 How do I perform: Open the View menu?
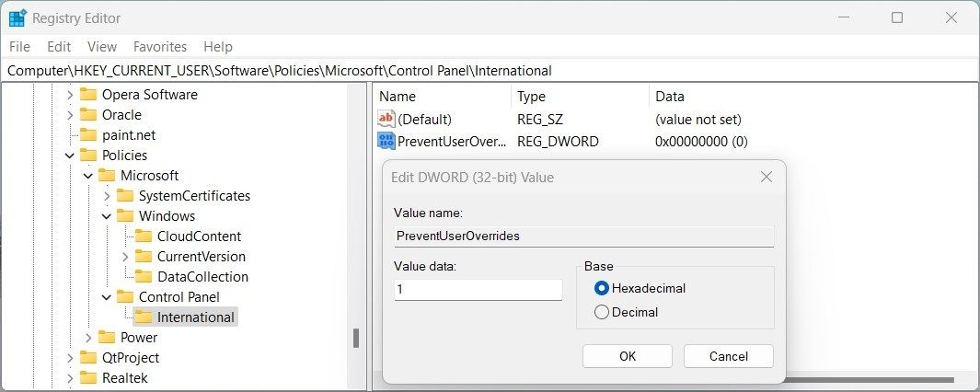point(102,46)
